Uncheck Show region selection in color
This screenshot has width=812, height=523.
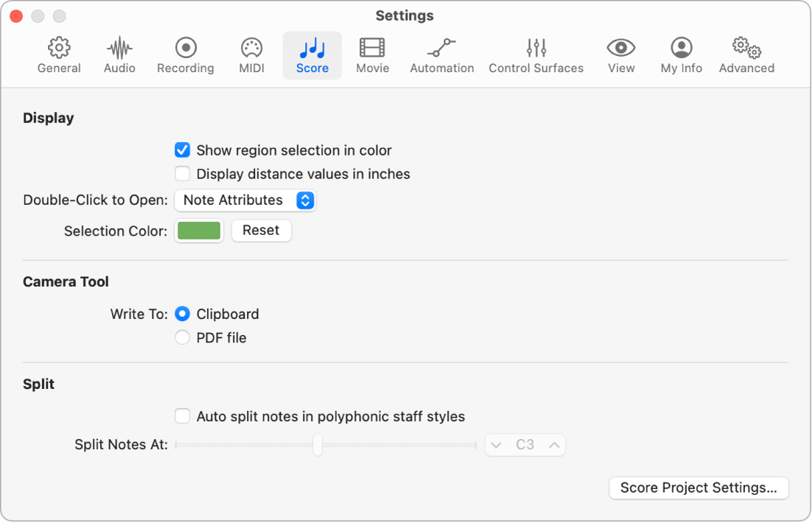point(182,150)
